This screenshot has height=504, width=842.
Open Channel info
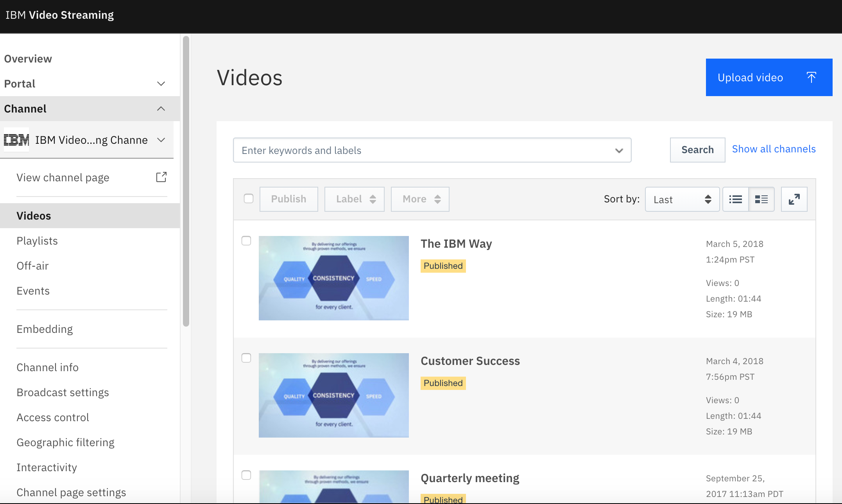[47, 367]
